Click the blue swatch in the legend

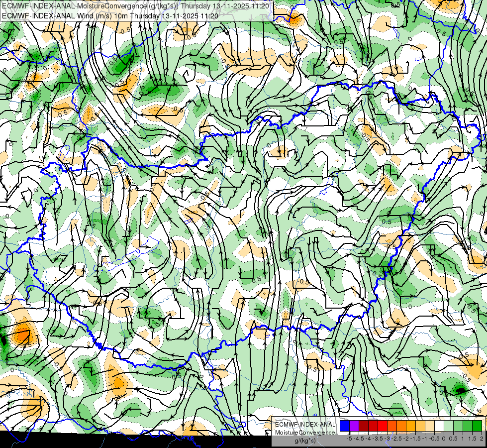pos(345,426)
